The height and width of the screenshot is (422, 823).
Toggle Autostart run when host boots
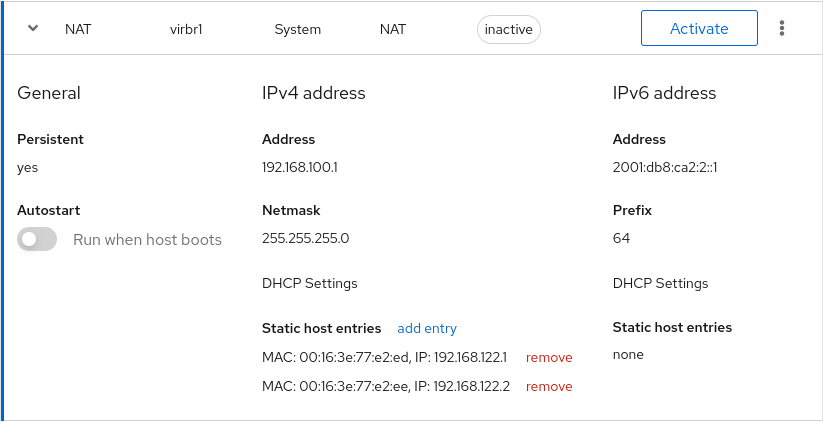click(38, 240)
